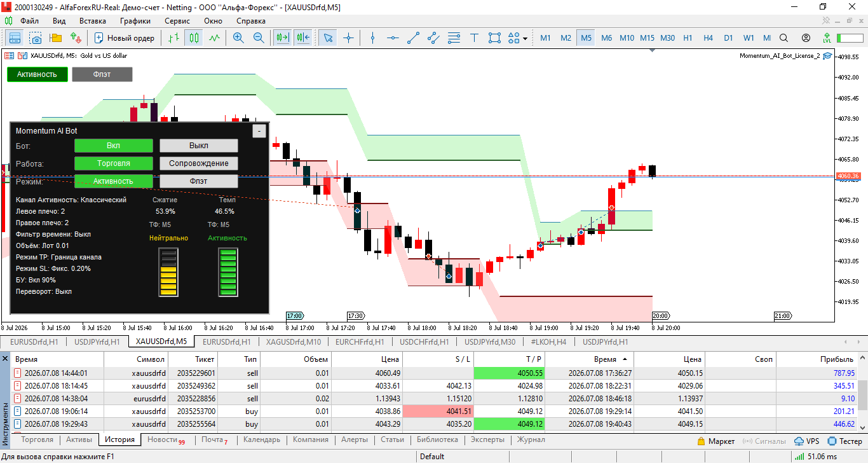
Task: Open the XAGUSDrfd,M10 chart tab
Action: click(x=294, y=342)
